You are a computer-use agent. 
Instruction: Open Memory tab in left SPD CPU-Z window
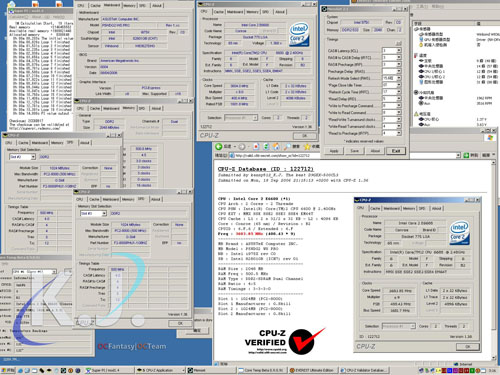[x=57, y=143]
